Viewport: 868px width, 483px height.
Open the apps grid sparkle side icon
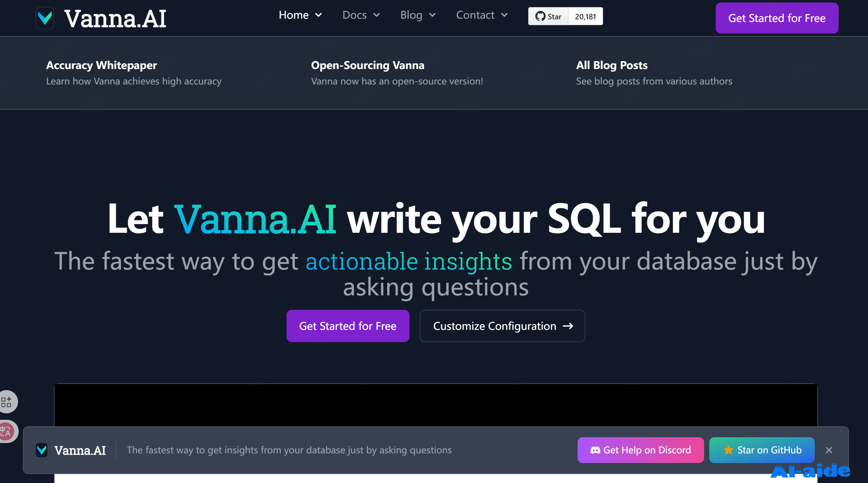[x=7, y=401]
